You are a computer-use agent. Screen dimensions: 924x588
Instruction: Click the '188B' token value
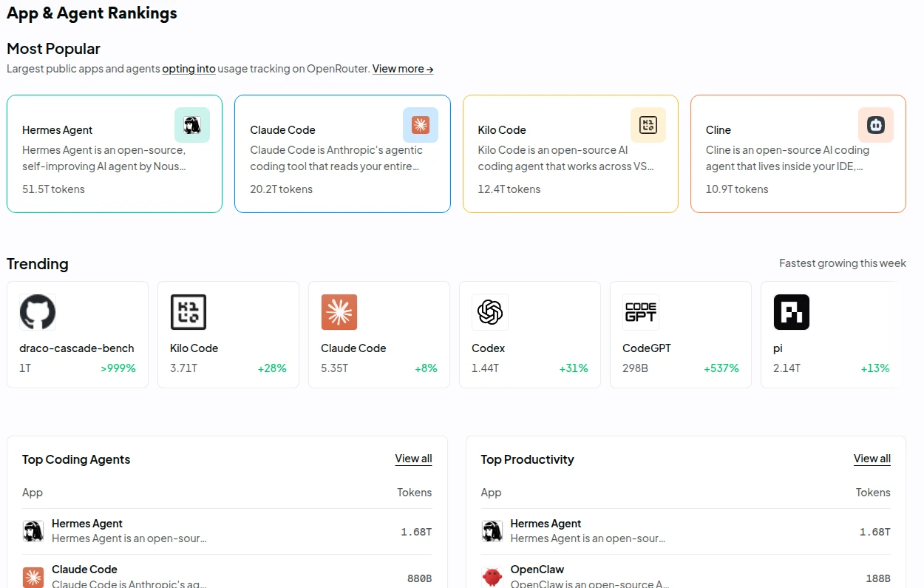878,579
